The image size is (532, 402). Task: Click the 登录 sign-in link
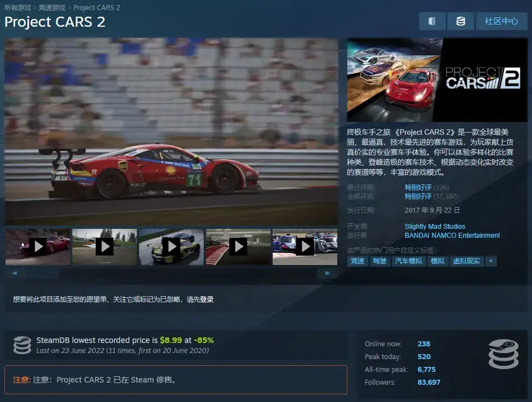pyautogui.click(x=206, y=300)
